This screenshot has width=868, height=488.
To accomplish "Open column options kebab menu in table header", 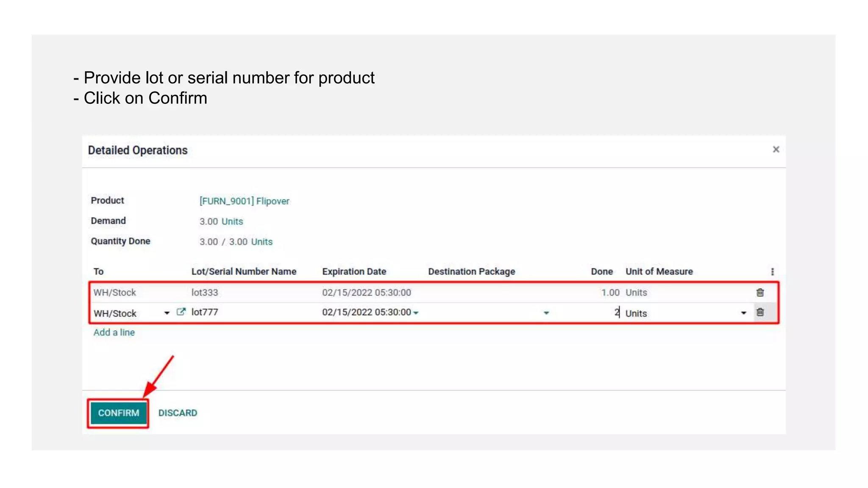I will tap(772, 272).
